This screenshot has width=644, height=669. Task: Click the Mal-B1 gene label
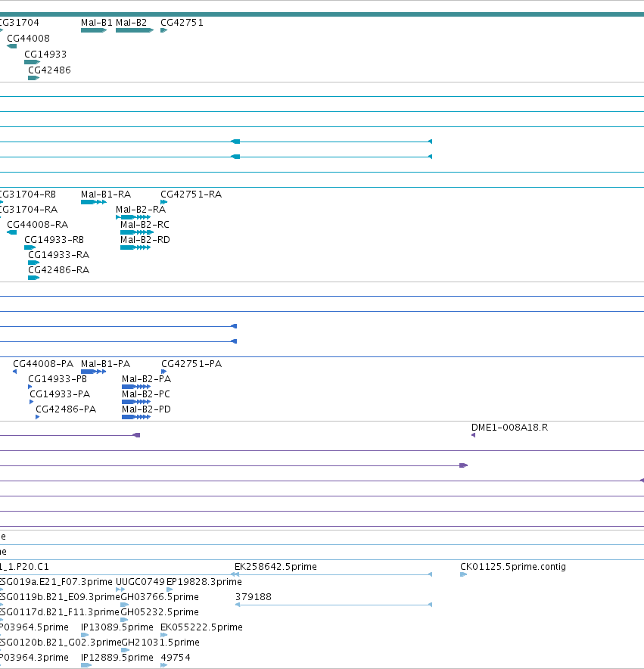click(x=96, y=23)
